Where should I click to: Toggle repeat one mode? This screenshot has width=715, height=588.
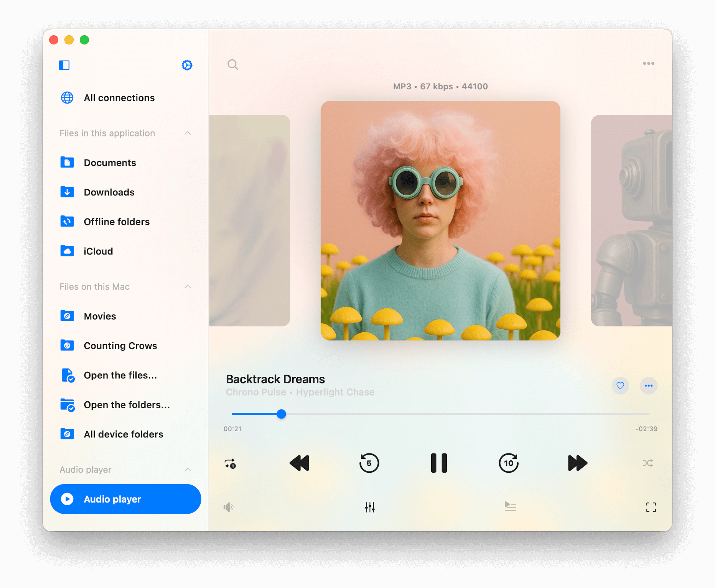[x=230, y=463]
